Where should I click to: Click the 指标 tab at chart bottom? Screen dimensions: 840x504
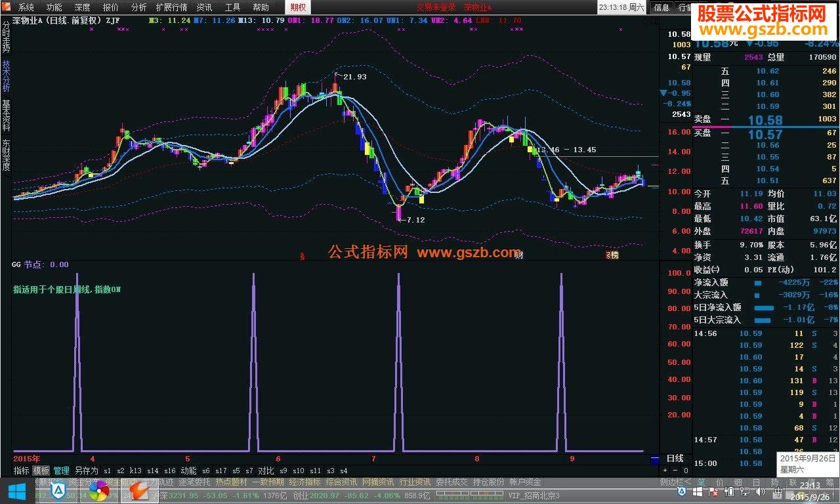click(x=22, y=471)
